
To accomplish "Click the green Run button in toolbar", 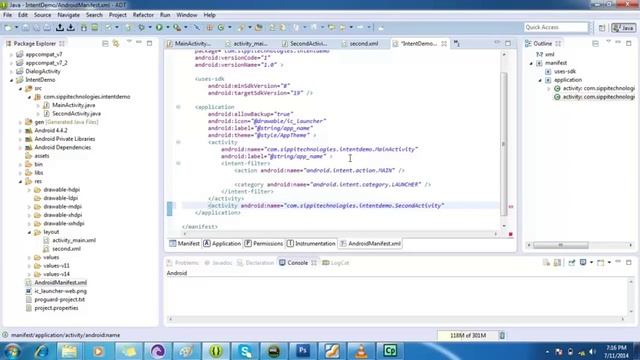I will click(x=159, y=27).
